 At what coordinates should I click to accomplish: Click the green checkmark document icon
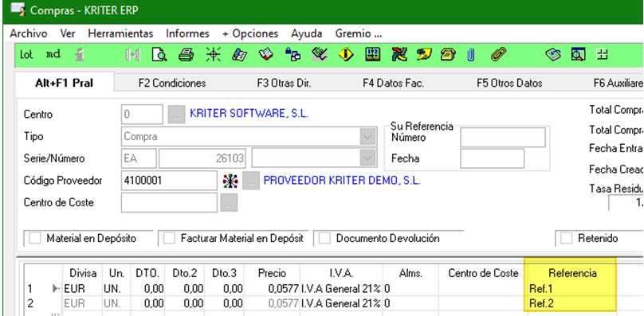click(x=319, y=54)
